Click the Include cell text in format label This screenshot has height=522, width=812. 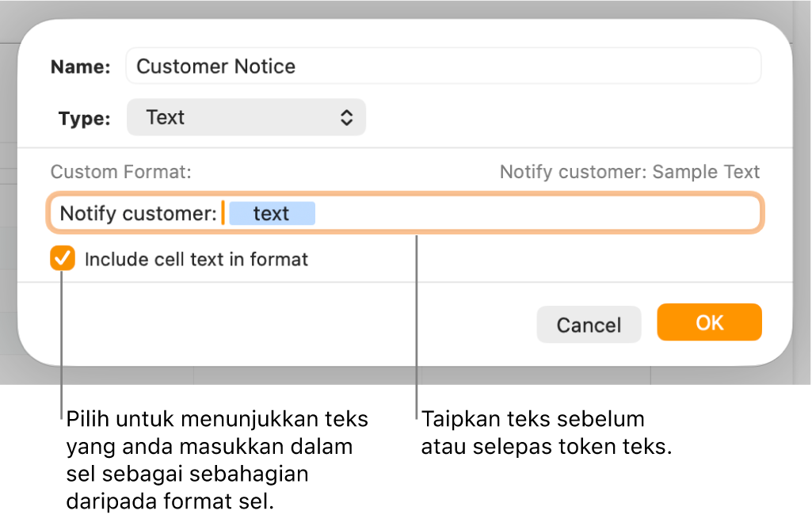[x=196, y=259]
